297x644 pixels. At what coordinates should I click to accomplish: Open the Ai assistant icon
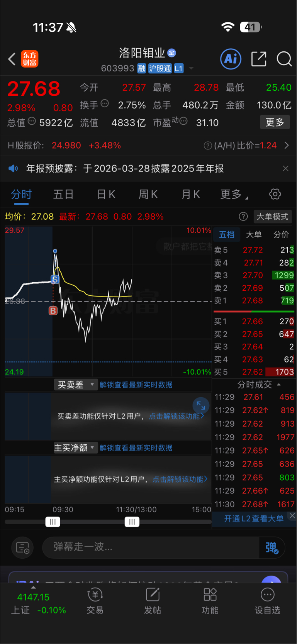[231, 59]
